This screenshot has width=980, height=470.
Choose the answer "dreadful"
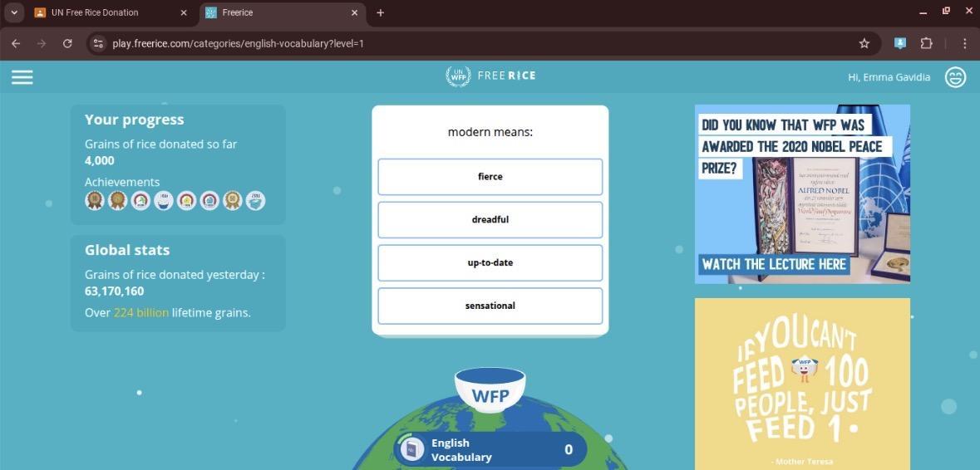[490, 220]
